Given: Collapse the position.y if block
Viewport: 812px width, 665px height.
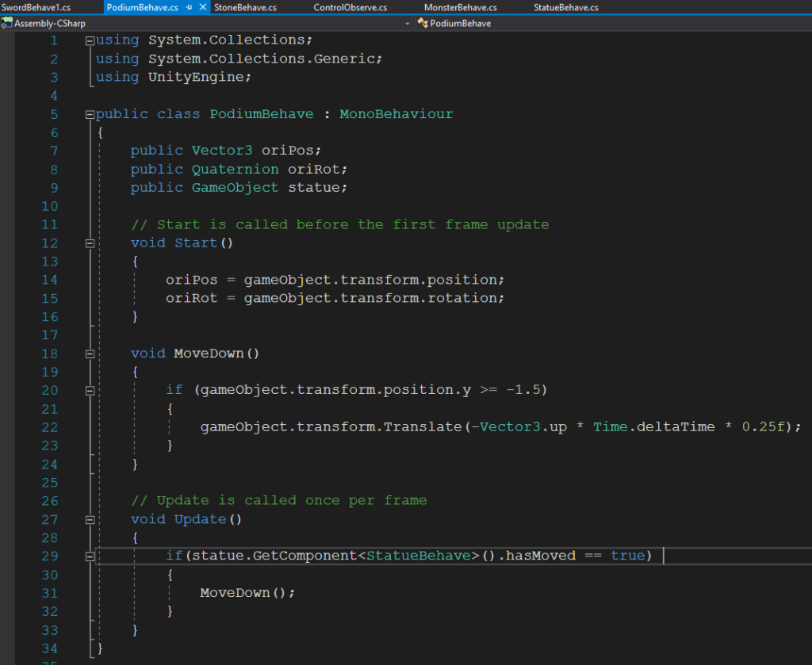Looking at the screenshot, I should [90, 391].
